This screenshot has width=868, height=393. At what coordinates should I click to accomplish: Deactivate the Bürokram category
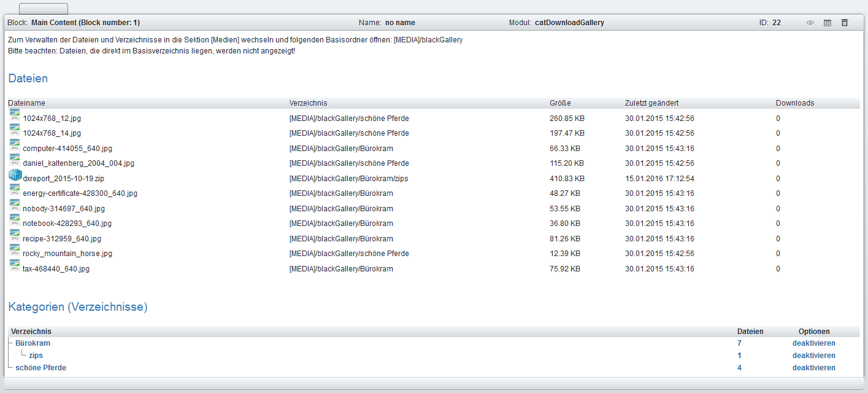[x=813, y=343]
